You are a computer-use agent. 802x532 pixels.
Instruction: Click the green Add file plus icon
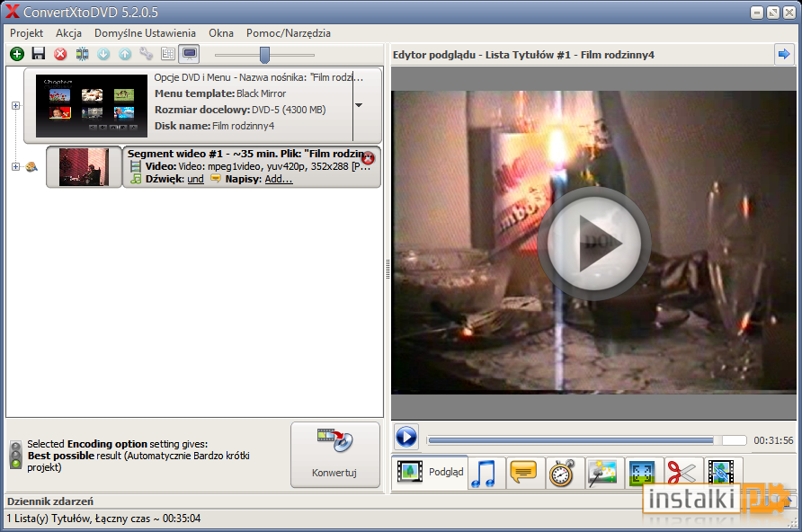point(17,54)
